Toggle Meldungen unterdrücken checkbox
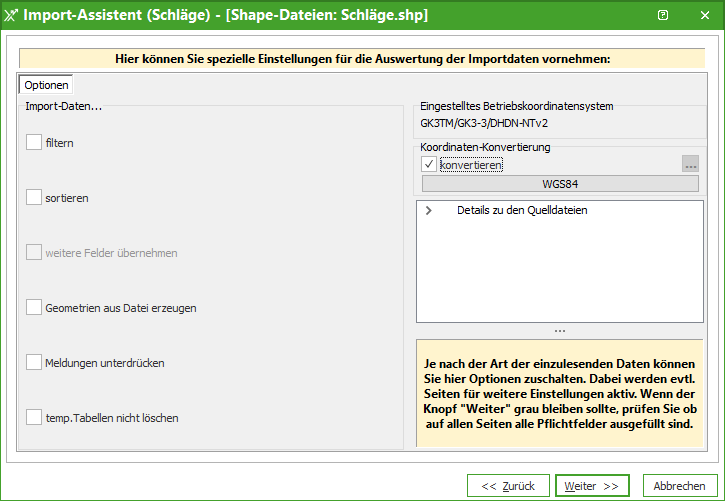 coord(34,362)
